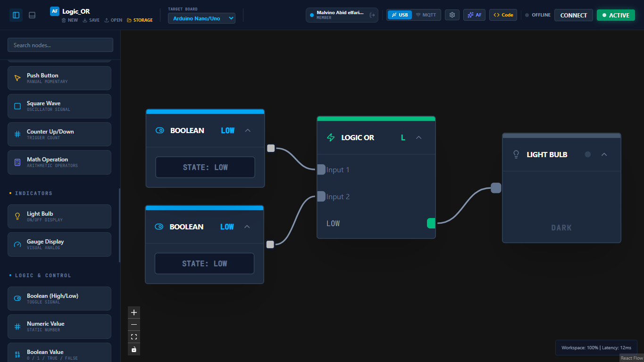Select the Boolean Value binary icon
The width and height of the screenshot is (644, 362).
click(x=17, y=354)
